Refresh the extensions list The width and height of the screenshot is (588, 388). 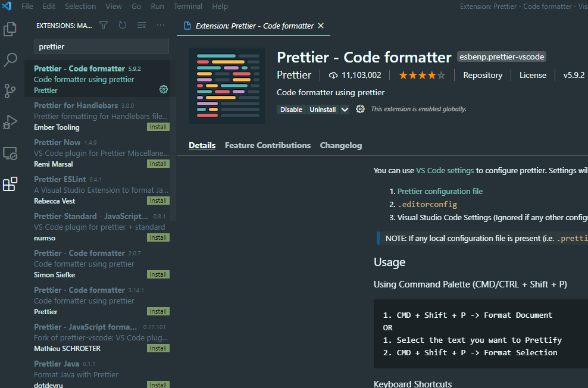(123, 25)
